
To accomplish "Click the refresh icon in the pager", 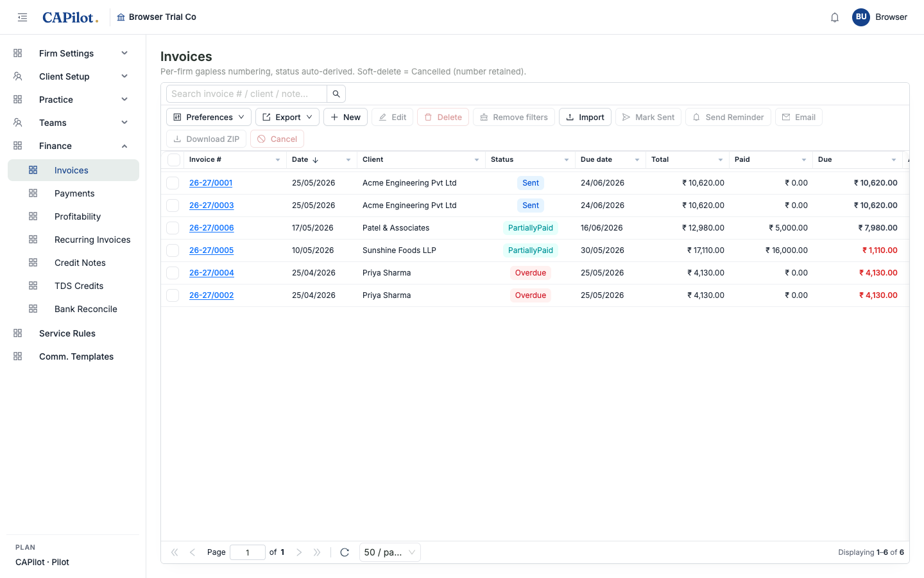I will [x=345, y=552].
